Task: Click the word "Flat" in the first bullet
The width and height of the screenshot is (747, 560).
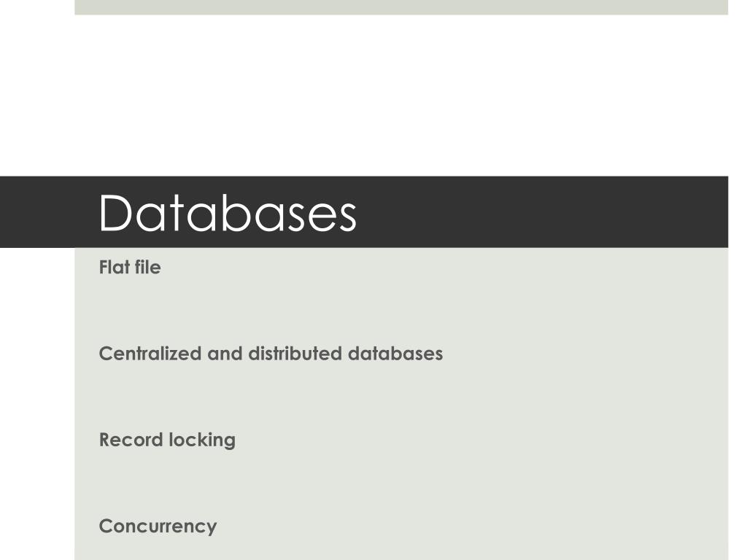Action: 114,267
